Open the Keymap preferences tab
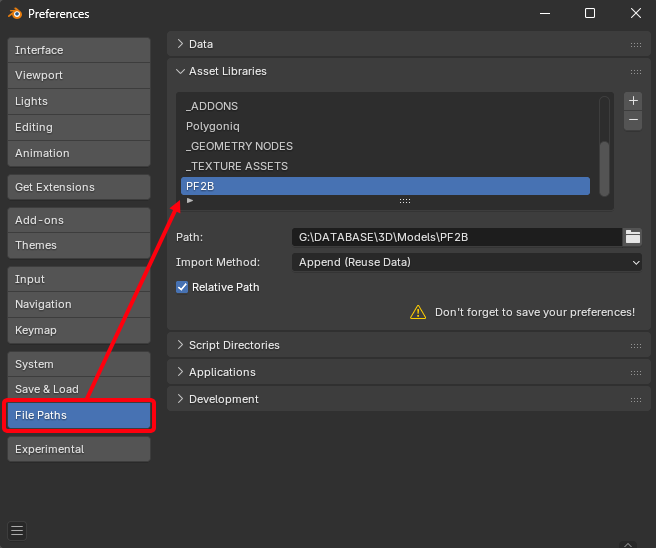Image resolution: width=656 pixels, height=548 pixels. tap(78, 330)
